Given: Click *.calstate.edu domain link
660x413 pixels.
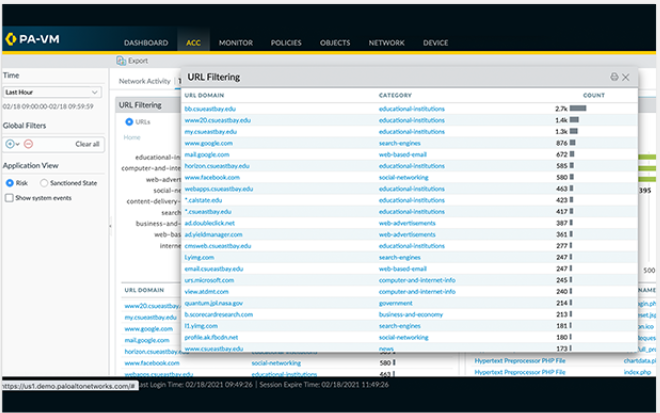Looking at the screenshot, I should tap(203, 200).
